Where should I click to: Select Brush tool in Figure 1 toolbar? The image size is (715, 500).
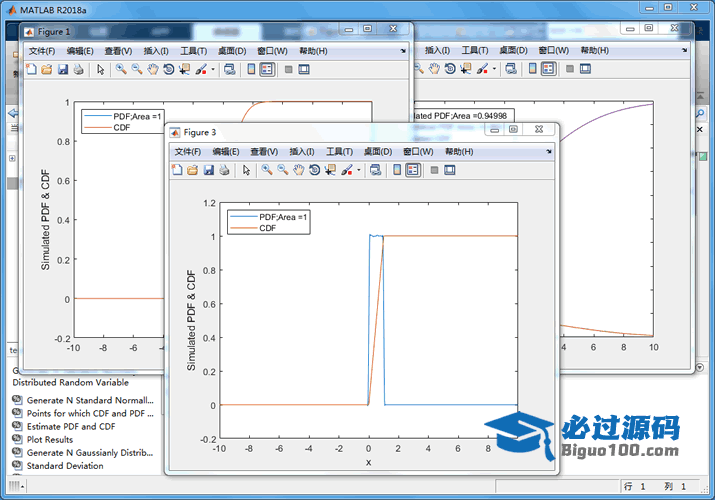[x=201, y=69]
